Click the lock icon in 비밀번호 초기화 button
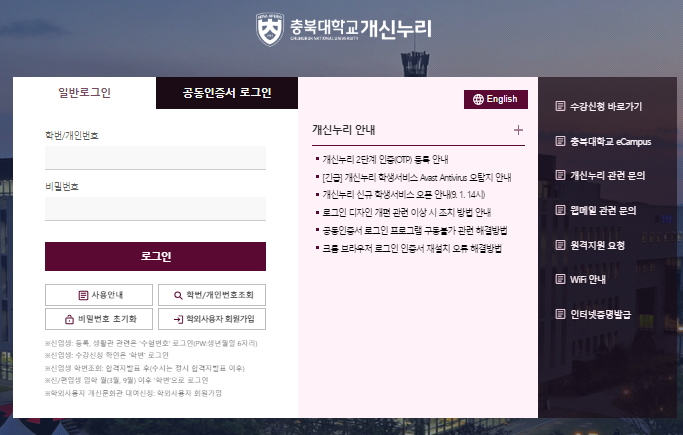Viewport: 683px width, 435px height. click(69, 319)
